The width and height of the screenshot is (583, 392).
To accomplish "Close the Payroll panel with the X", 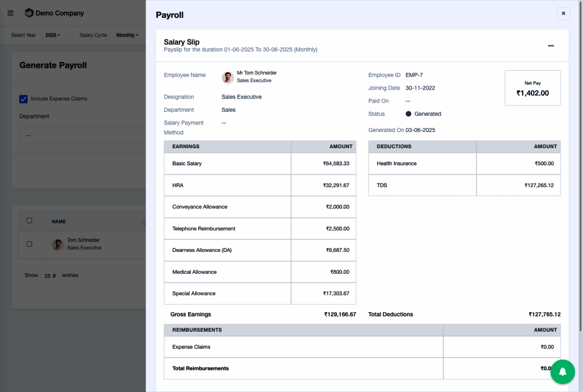I will click(563, 13).
